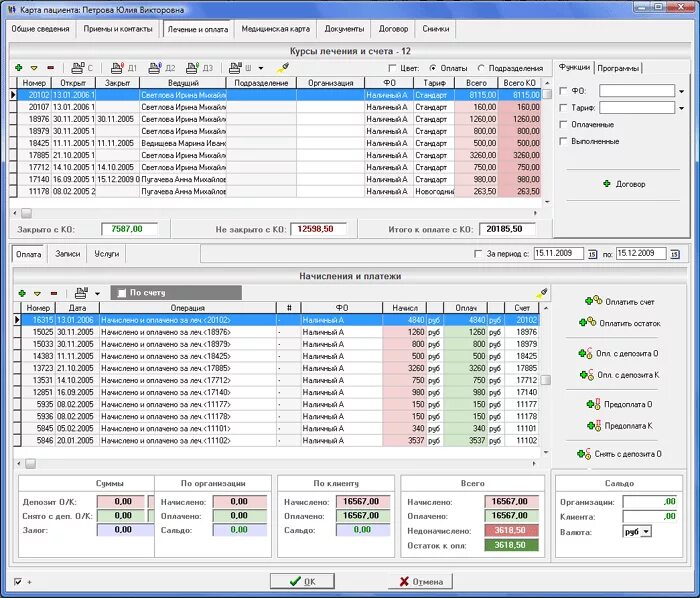Image resolution: width=700 pixels, height=598 pixels.
Task: Check the Выполненные checkbox
Action: pyautogui.click(x=563, y=141)
